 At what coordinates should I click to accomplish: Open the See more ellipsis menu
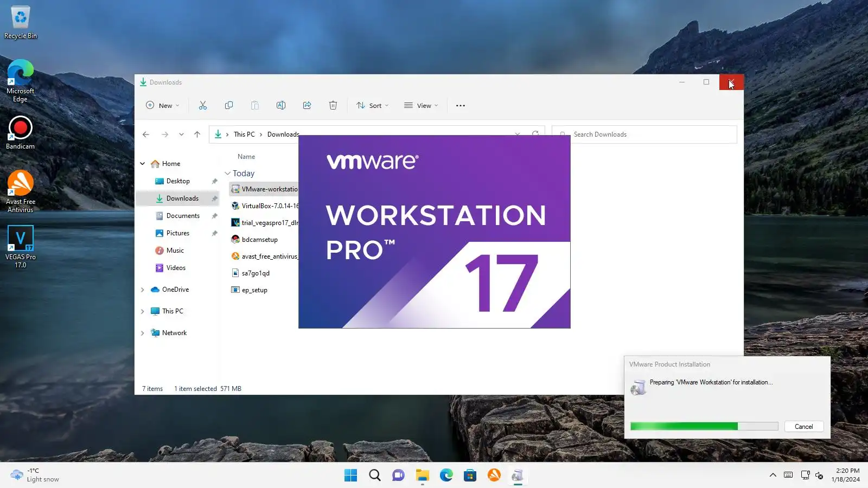click(461, 105)
